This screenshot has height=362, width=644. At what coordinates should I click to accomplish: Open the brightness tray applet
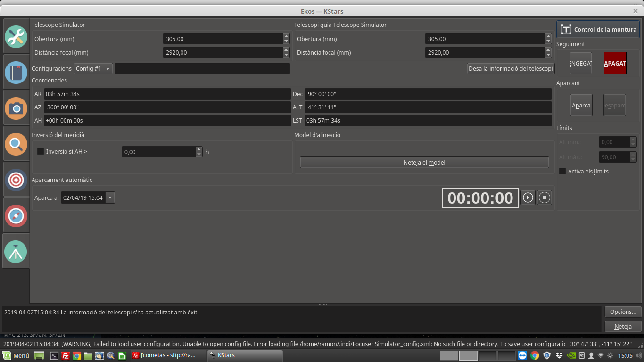coord(610,355)
